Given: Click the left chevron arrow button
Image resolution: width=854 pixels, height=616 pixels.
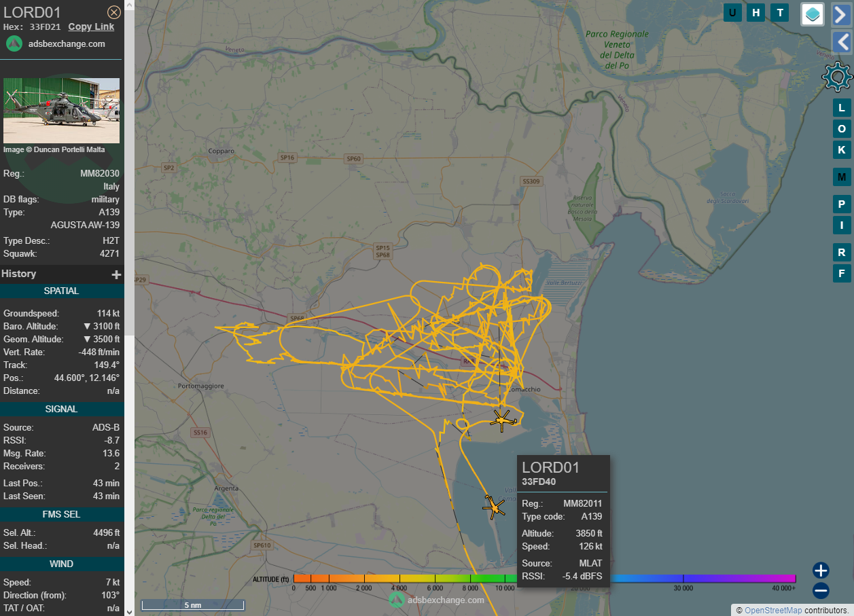Looking at the screenshot, I should click(842, 42).
